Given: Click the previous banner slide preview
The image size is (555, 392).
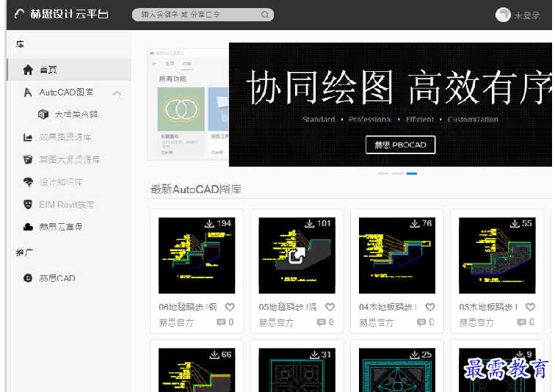Looking at the screenshot, I should [x=188, y=104].
